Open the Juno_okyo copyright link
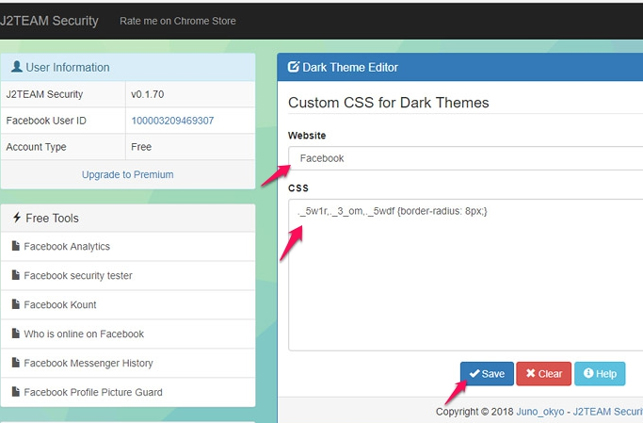Screen dimensions: 643x423 click(541, 411)
